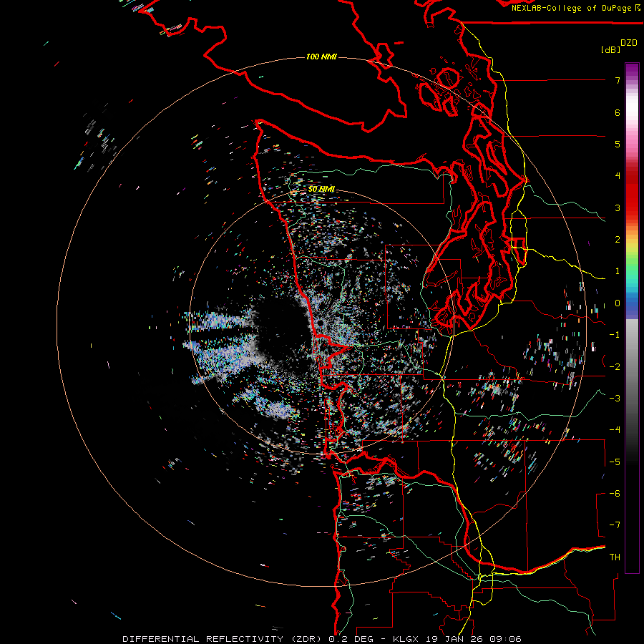Click the 3 value on color scale
Image resolution: width=644 pixels, height=644 pixels.
tap(618, 208)
